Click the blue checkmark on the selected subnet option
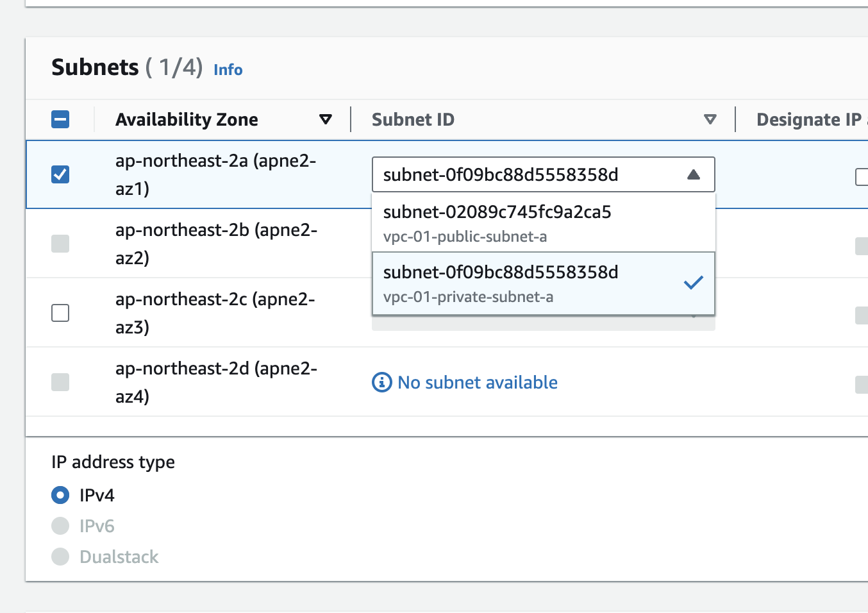Image resolution: width=868 pixels, height=613 pixels. coord(693,282)
